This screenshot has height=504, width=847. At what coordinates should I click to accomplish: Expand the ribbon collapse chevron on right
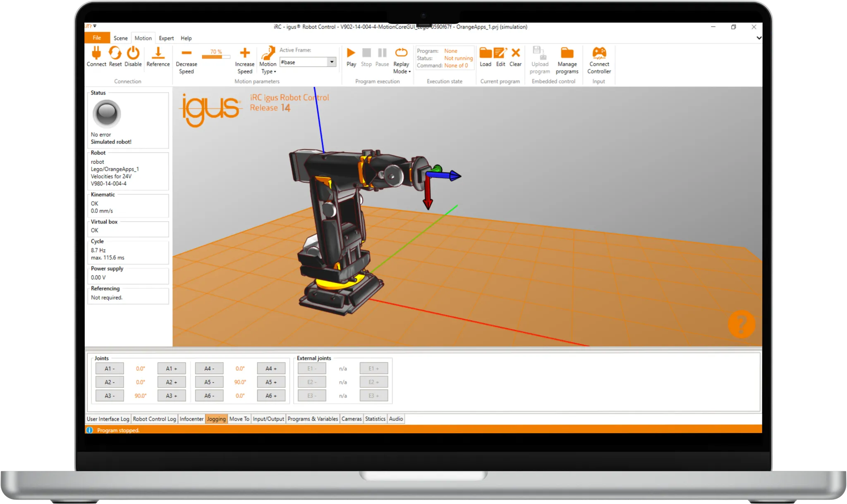coord(759,38)
